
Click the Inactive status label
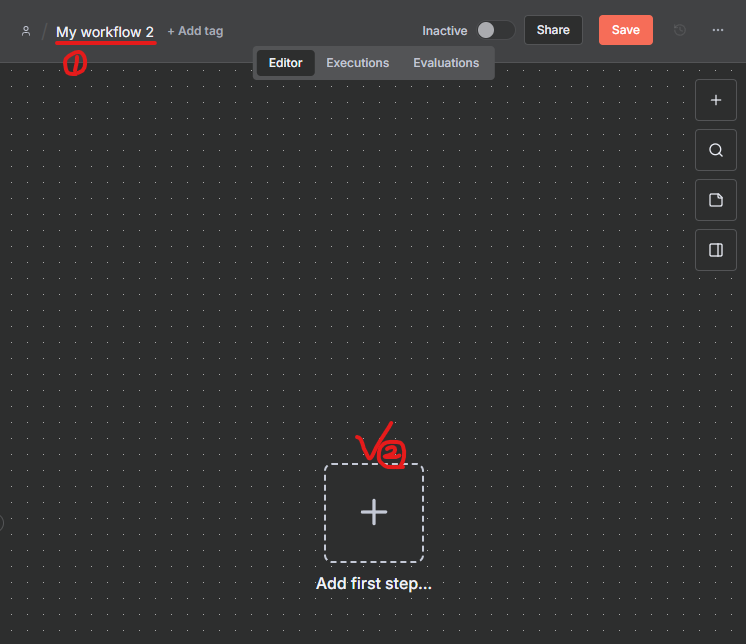click(x=444, y=31)
